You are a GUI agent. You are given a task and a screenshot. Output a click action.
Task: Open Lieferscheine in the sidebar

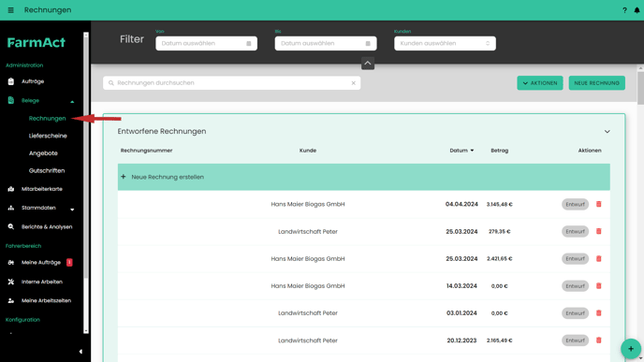[x=48, y=136]
